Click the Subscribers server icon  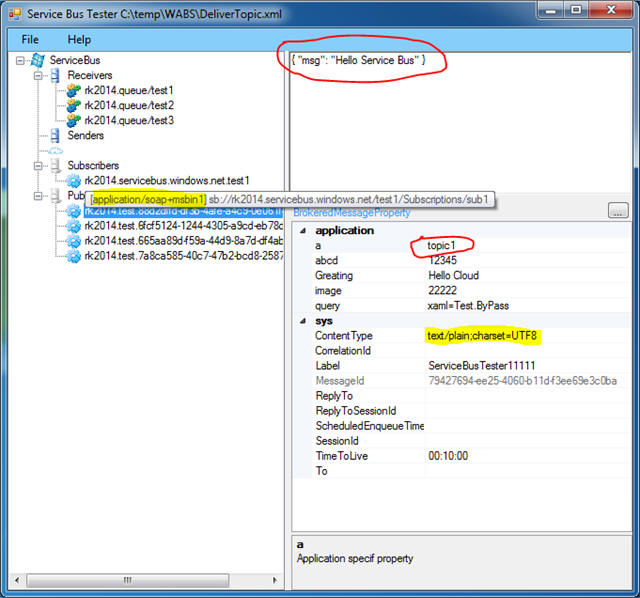[56, 165]
